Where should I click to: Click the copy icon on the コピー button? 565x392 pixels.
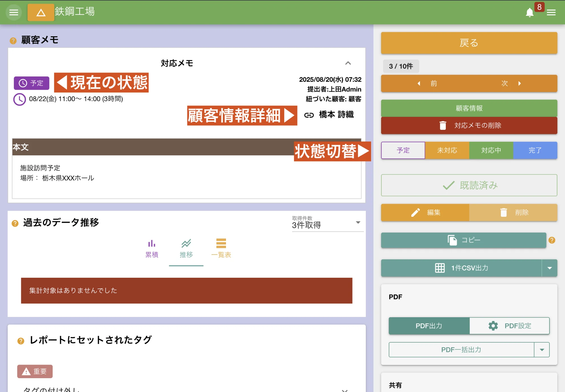(x=452, y=240)
